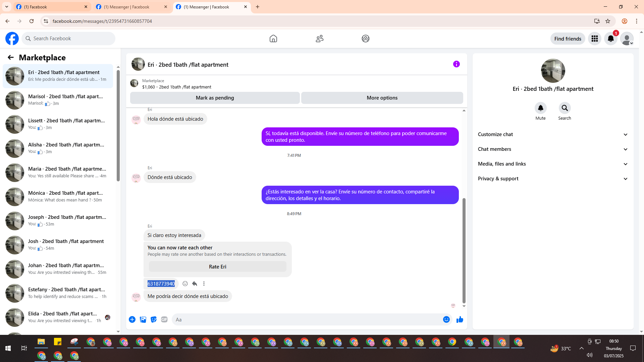Open more actions plus icon

[x=132, y=319]
